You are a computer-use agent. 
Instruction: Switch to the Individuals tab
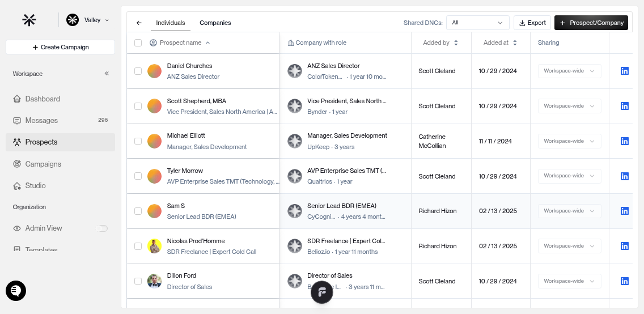(x=171, y=23)
